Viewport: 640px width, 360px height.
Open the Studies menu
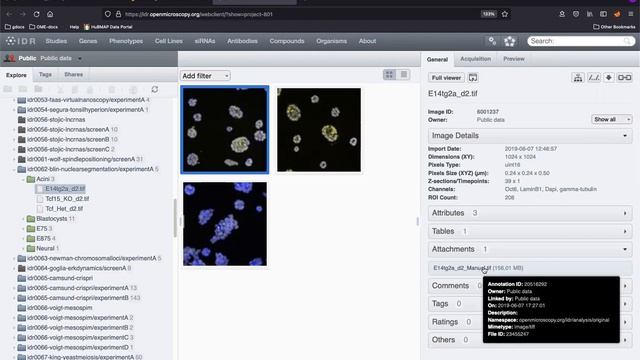pos(56,41)
